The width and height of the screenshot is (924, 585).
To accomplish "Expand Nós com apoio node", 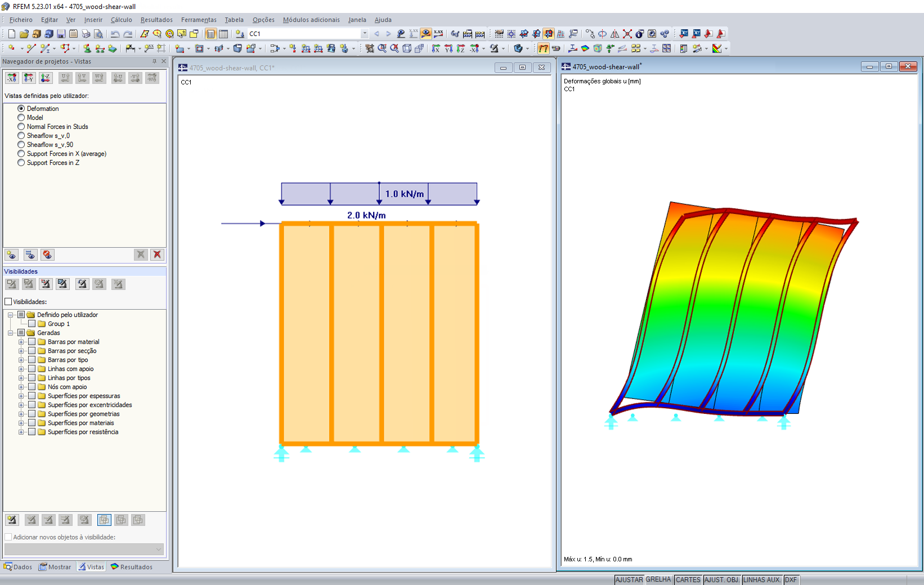I will (x=21, y=387).
